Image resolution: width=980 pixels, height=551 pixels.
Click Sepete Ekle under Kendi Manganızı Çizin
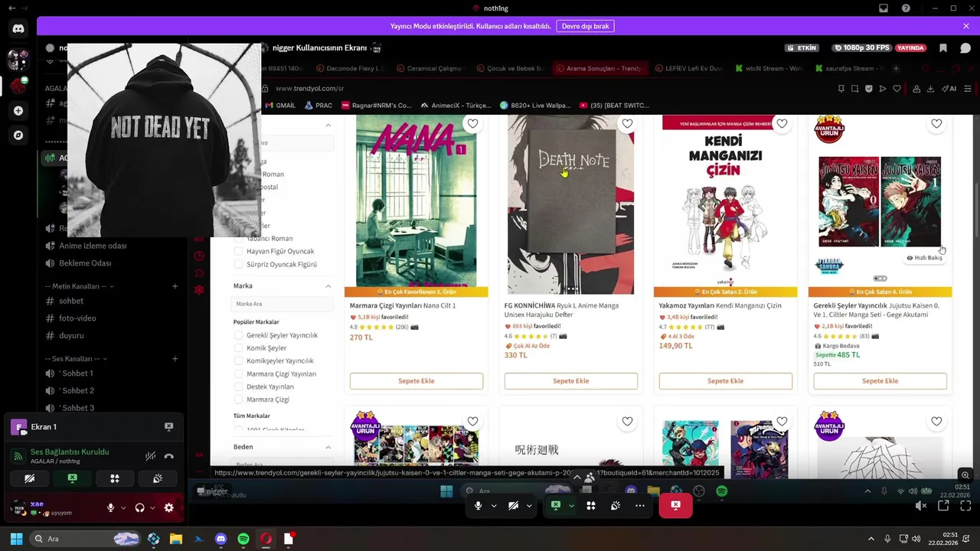(726, 381)
